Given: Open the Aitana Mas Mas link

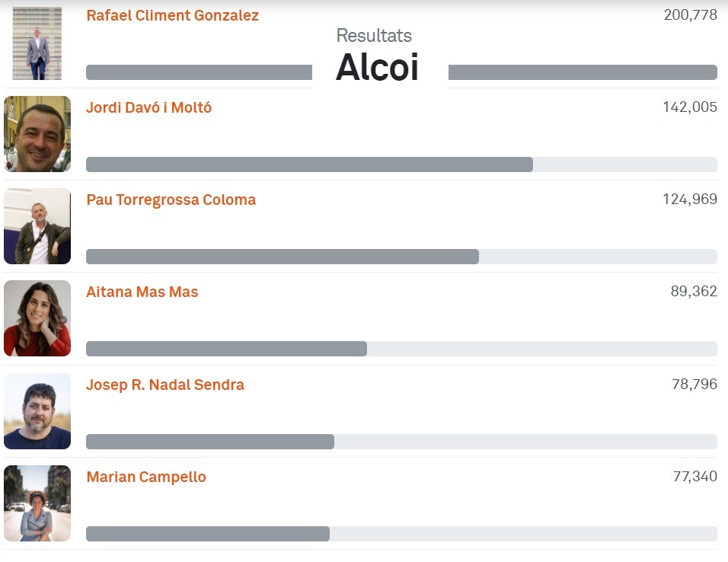Looking at the screenshot, I should (x=142, y=292).
